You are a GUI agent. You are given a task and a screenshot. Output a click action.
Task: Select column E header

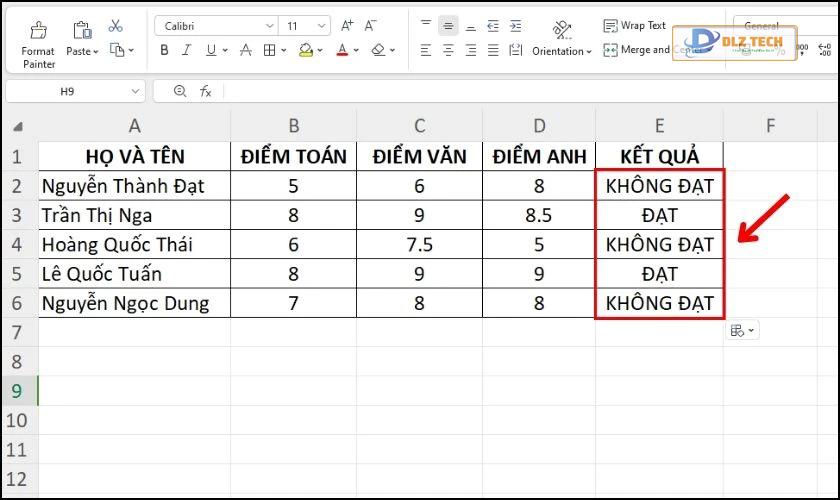[x=659, y=126]
